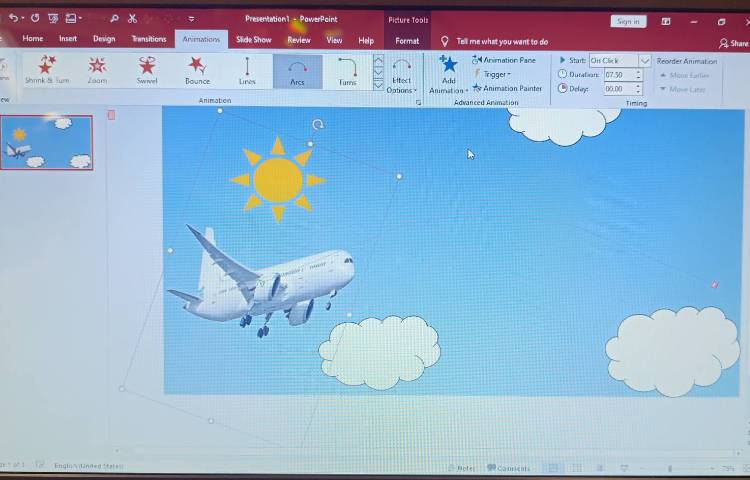This screenshot has height=480, width=750.
Task: Select the Arcs motion path
Action: click(x=297, y=70)
